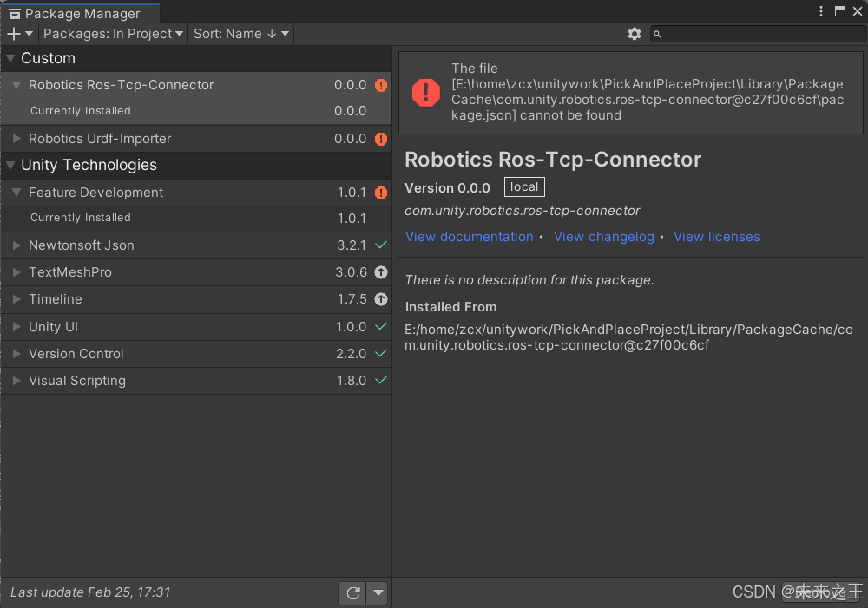The image size is (868, 608).
Task: Open the refresh options dropdown arrow
Action: coord(378,593)
